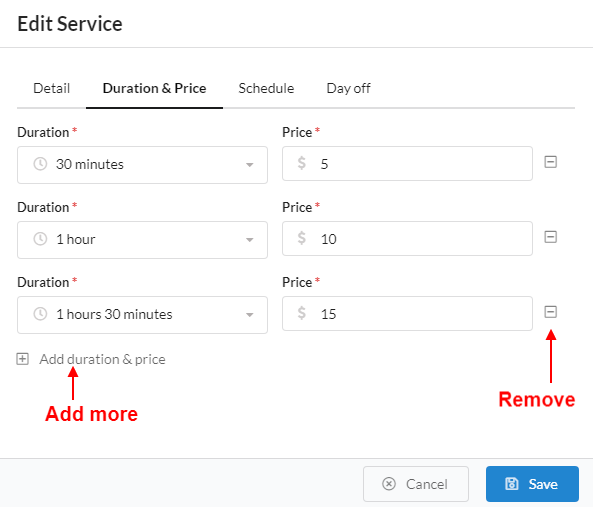Open the 30 minutes duration dropdown
593x507 pixels.
pyautogui.click(x=142, y=165)
